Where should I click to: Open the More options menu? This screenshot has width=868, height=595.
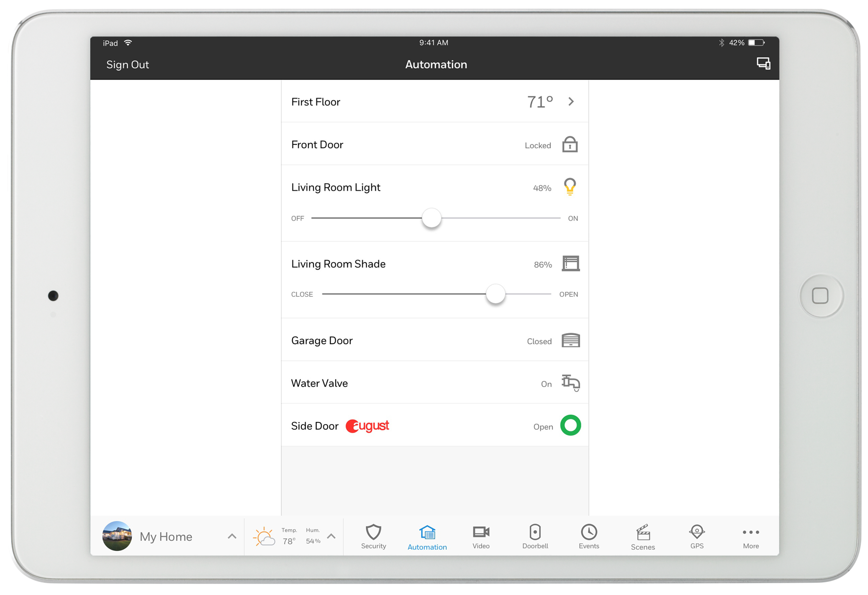pos(751,536)
